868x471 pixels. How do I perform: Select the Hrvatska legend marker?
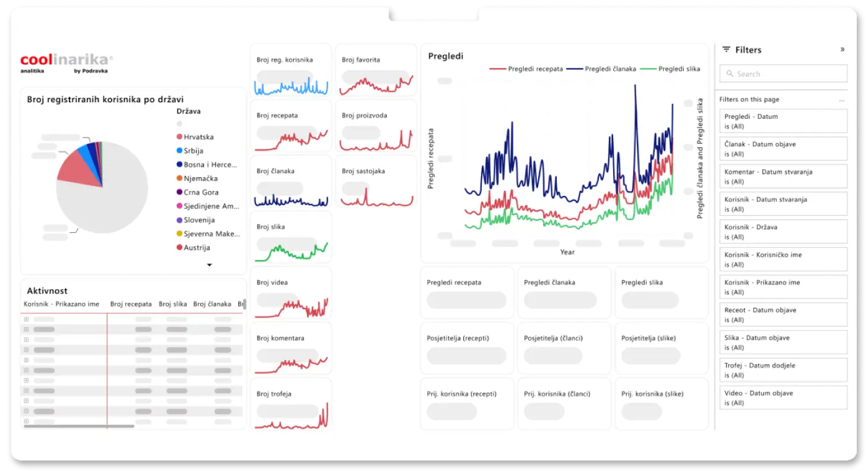(179, 137)
